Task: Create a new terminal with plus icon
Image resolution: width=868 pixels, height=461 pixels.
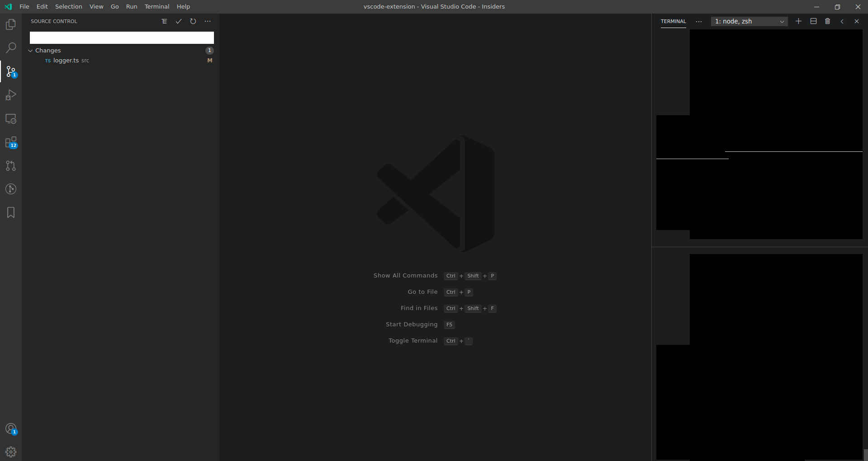Action: click(x=799, y=21)
